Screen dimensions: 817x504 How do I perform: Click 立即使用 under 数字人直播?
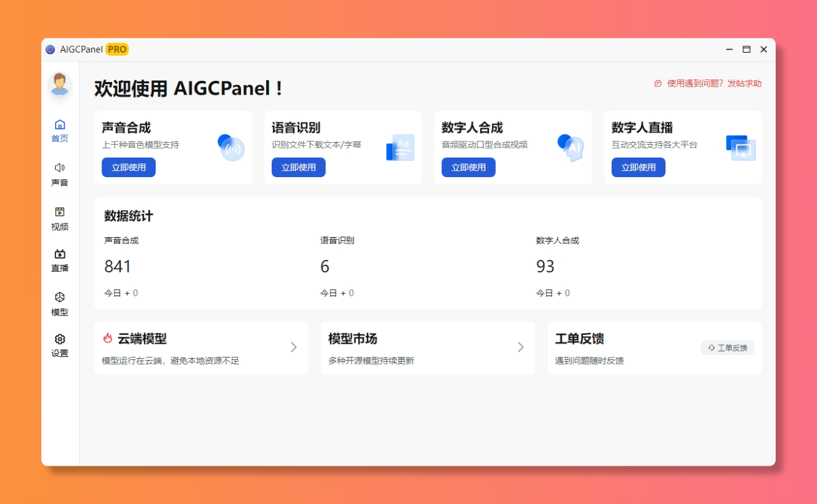pyautogui.click(x=638, y=167)
